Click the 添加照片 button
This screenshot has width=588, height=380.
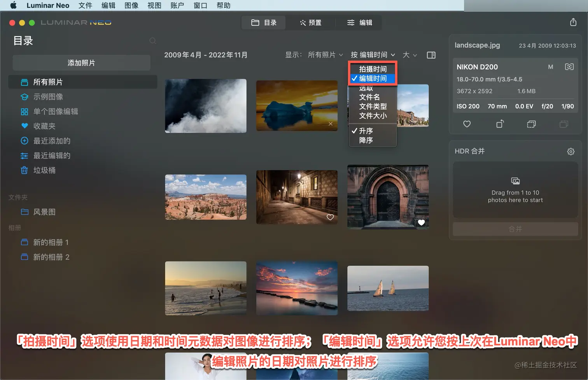(x=81, y=63)
